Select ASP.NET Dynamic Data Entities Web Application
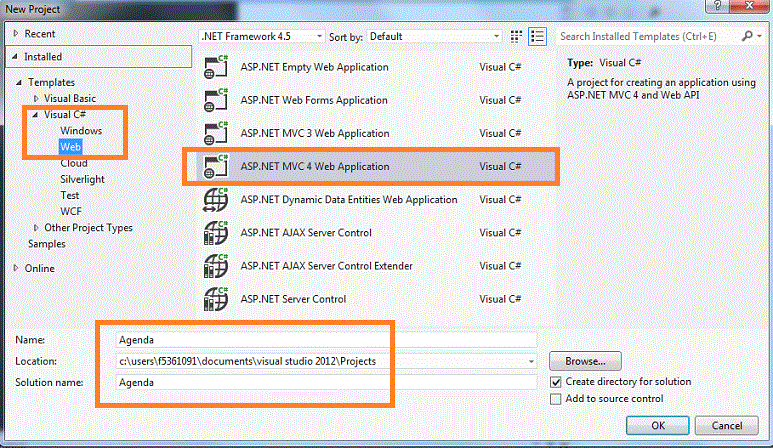 (349, 200)
